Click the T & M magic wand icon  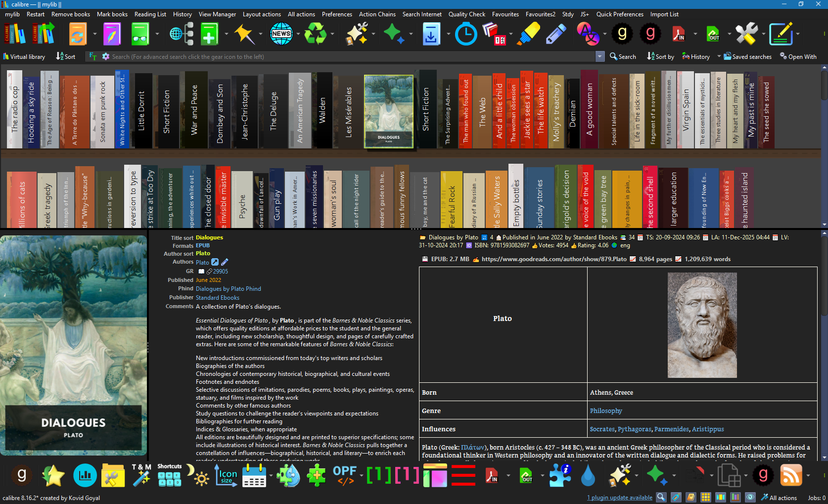tap(141, 475)
